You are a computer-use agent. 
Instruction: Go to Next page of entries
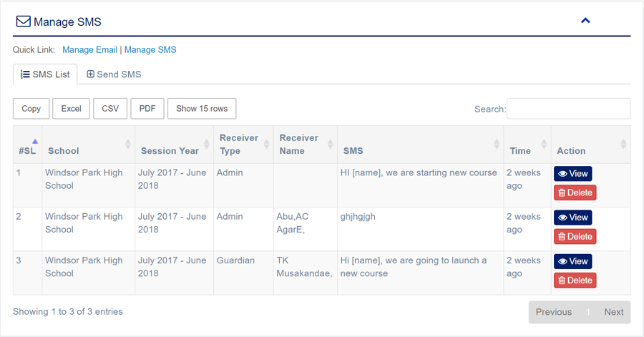[x=613, y=312]
